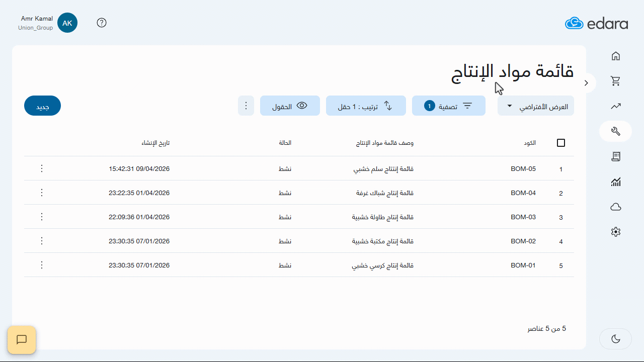Open row actions menu for BOM-05
This screenshot has width=644, height=362.
click(x=42, y=168)
